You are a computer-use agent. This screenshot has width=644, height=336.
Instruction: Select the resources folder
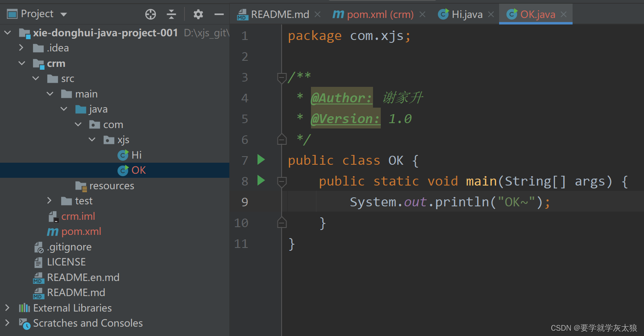coord(115,186)
